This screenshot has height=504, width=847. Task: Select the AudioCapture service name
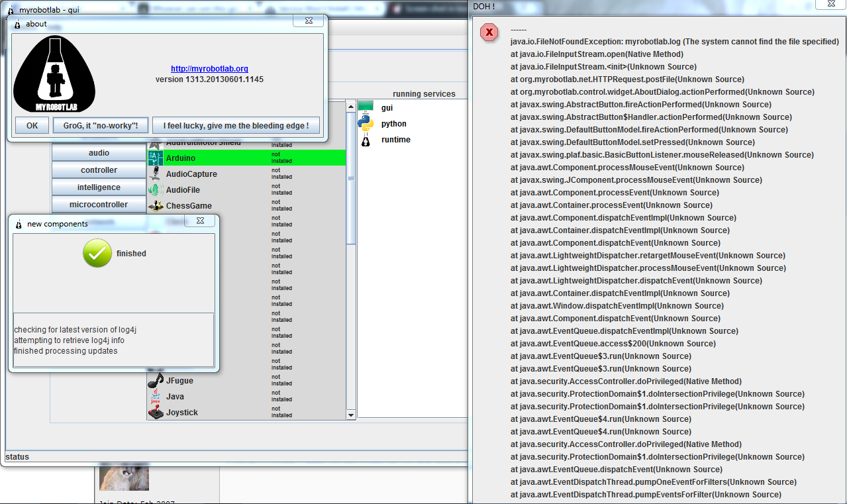pos(191,174)
